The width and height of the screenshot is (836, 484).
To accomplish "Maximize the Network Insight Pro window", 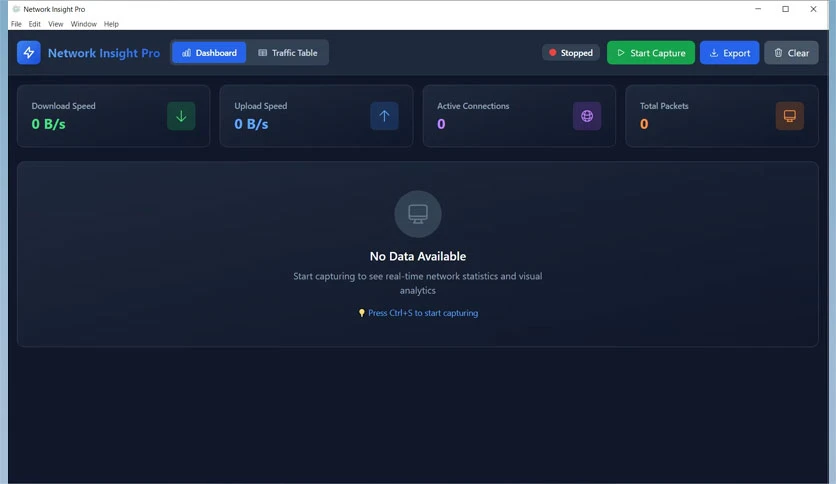I will [x=785, y=9].
